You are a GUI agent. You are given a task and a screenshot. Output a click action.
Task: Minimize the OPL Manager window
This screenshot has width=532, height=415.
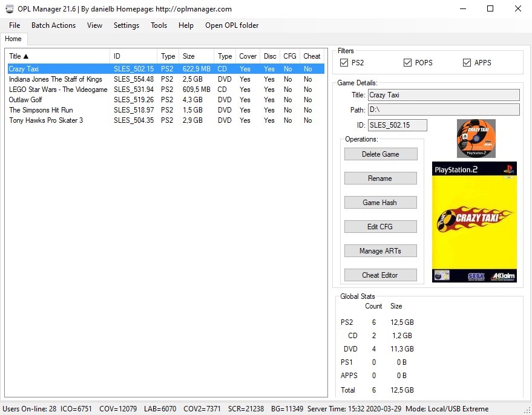[x=463, y=9]
